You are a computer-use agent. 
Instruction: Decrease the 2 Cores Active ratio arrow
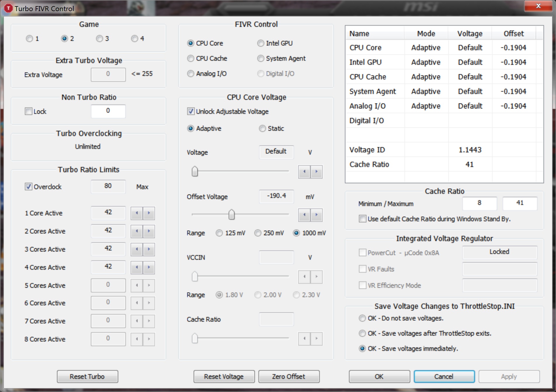(137, 231)
